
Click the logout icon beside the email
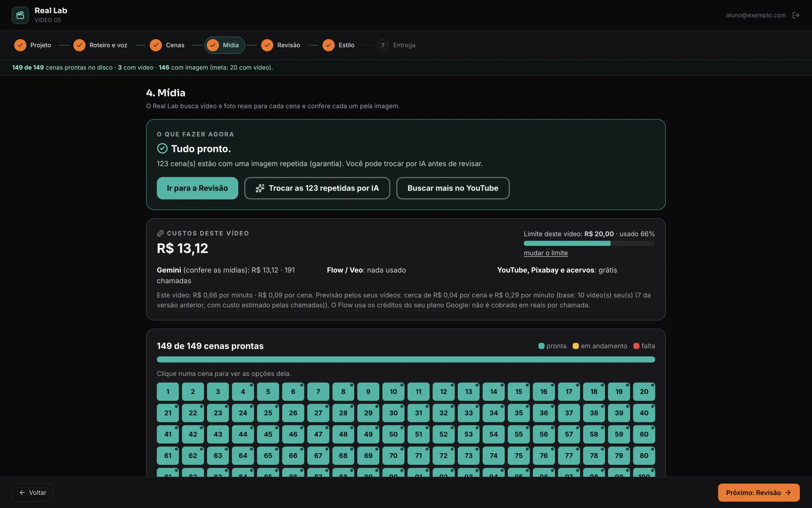[x=796, y=15]
